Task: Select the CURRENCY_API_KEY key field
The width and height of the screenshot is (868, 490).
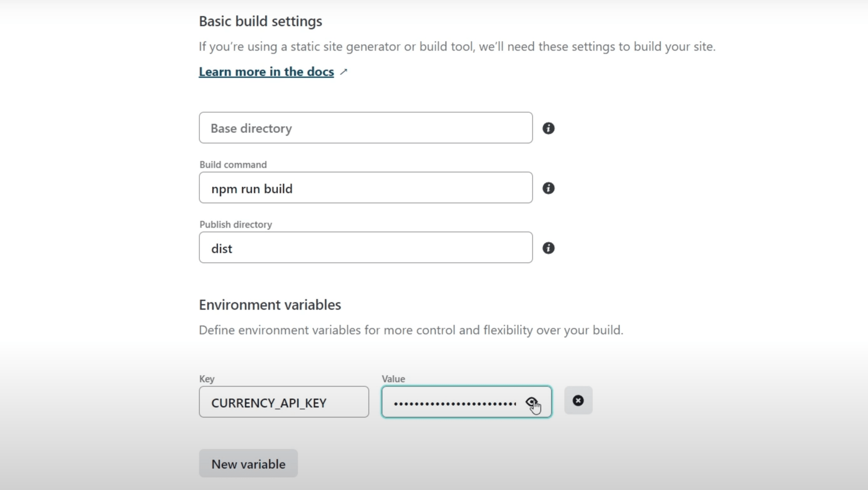Action: click(x=284, y=402)
